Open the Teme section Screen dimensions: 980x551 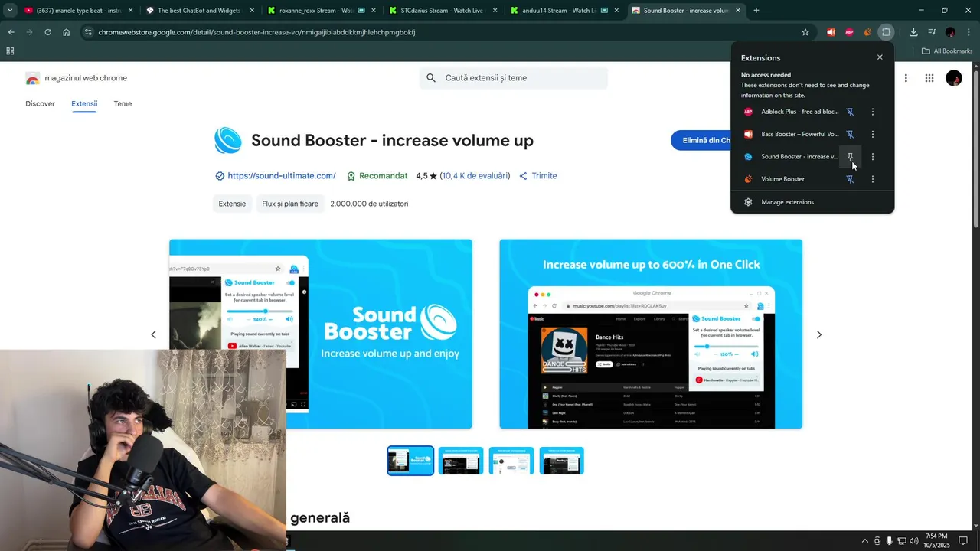122,103
